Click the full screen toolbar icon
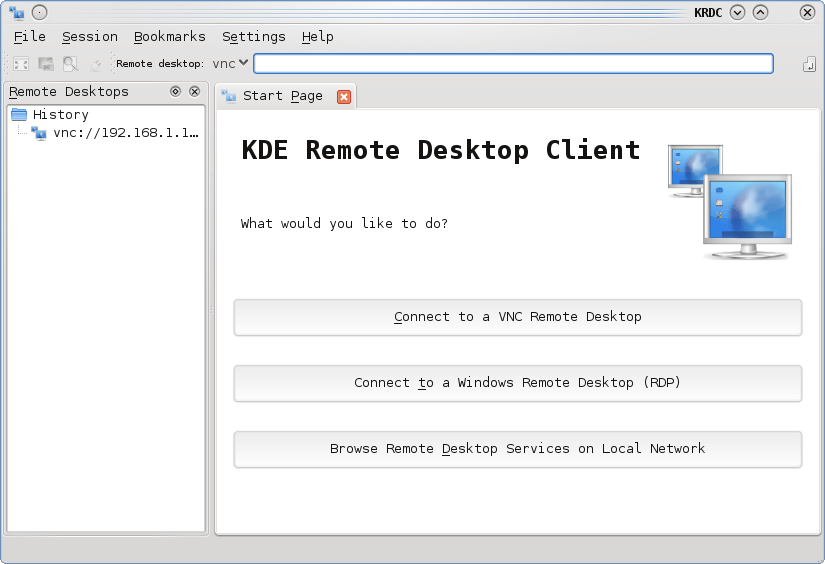Viewport: 825px width, 564px height. click(x=21, y=64)
